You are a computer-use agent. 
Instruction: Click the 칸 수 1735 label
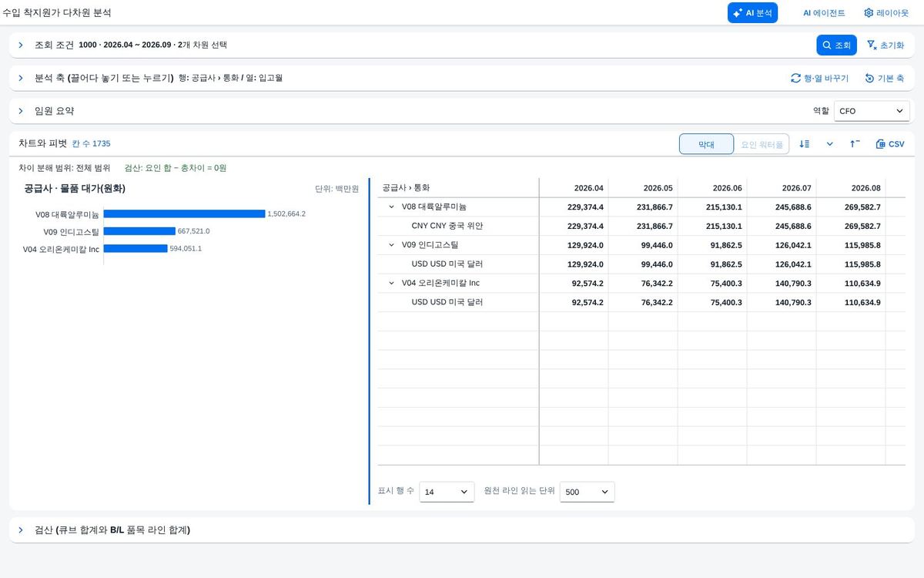click(92, 144)
